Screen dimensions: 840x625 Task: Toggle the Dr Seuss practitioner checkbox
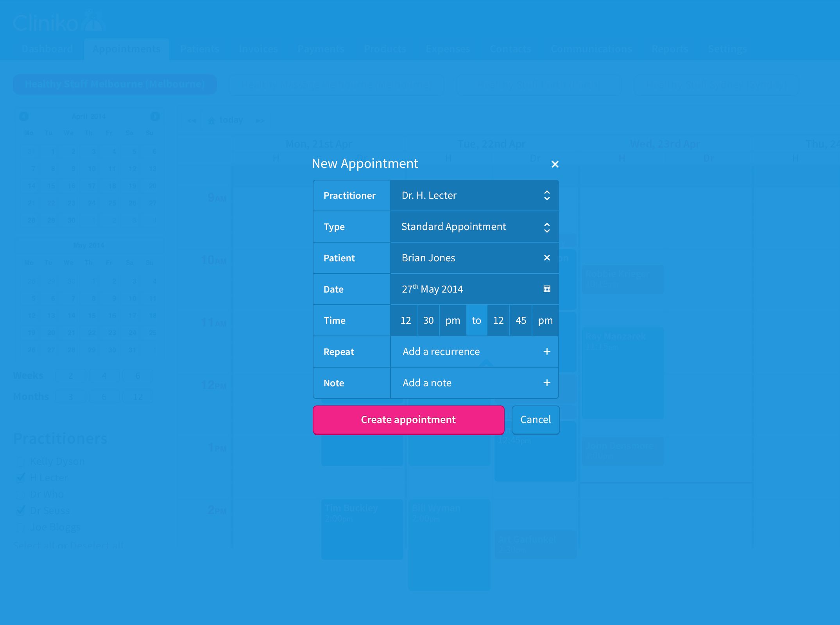20,511
